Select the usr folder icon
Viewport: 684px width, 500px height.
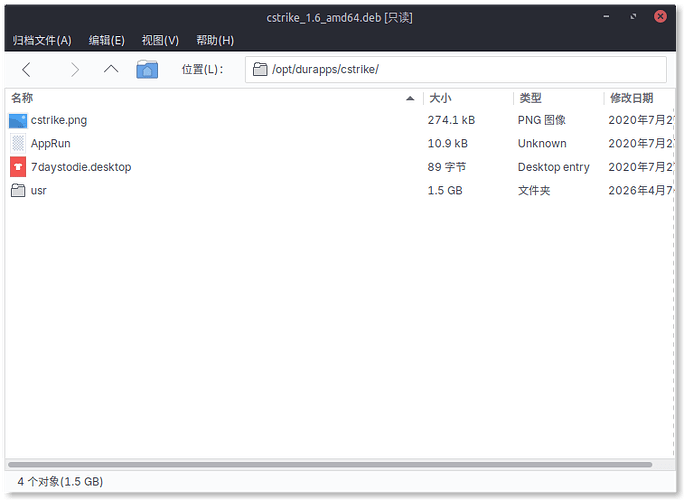click(18, 190)
